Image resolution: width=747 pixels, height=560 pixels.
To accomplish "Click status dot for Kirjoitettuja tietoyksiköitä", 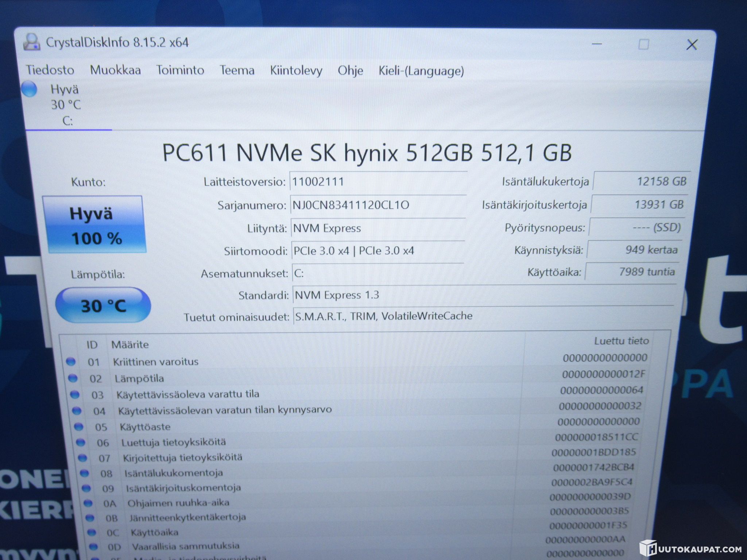I will click(83, 458).
